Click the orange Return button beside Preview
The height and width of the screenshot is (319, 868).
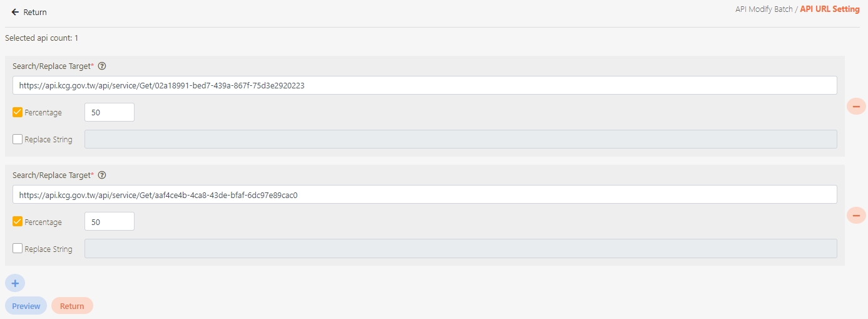click(72, 306)
